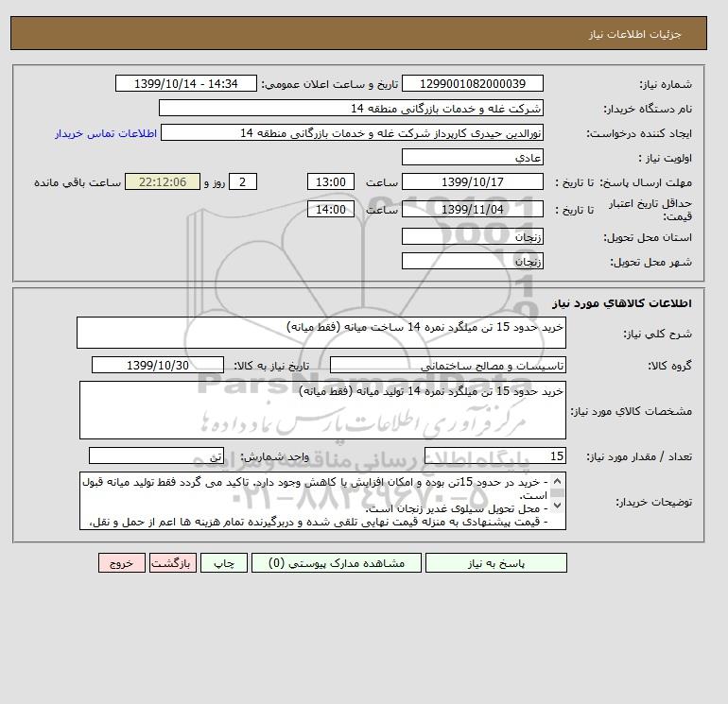Click the general description field 'شرح کلی نیاز'
The image size is (728, 704).
[x=321, y=333]
